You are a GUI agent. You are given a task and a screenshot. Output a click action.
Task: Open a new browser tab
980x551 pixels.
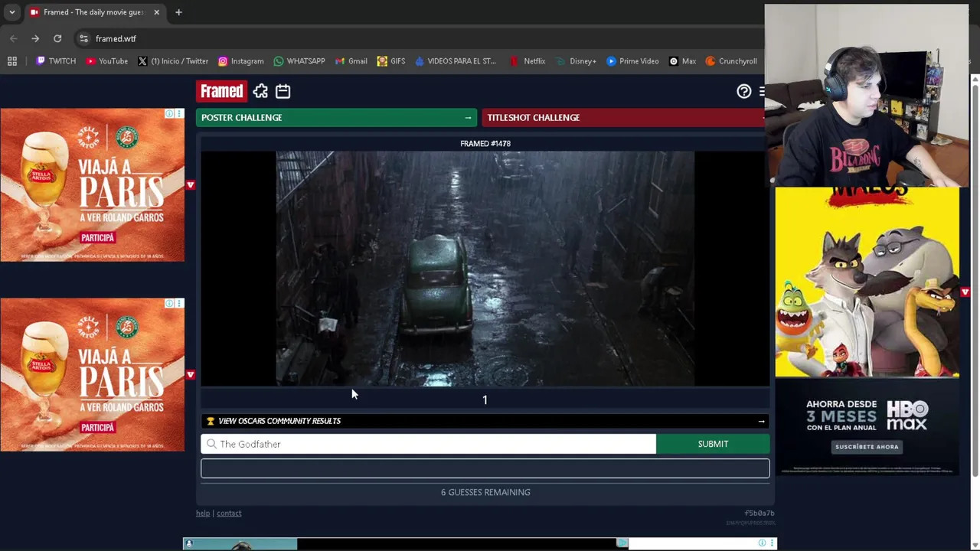pyautogui.click(x=178, y=12)
